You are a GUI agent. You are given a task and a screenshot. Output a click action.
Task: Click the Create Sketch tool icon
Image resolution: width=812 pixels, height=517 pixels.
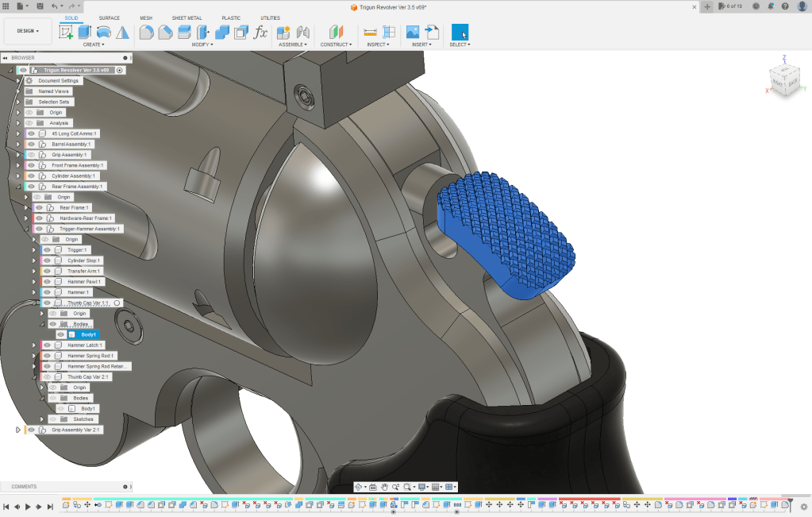(66, 33)
